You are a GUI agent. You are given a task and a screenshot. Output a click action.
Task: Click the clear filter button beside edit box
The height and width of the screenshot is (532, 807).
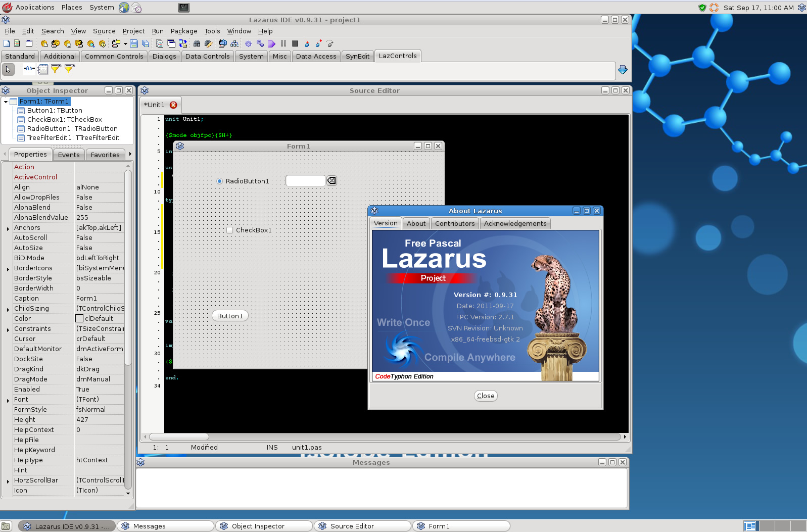(331, 180)
